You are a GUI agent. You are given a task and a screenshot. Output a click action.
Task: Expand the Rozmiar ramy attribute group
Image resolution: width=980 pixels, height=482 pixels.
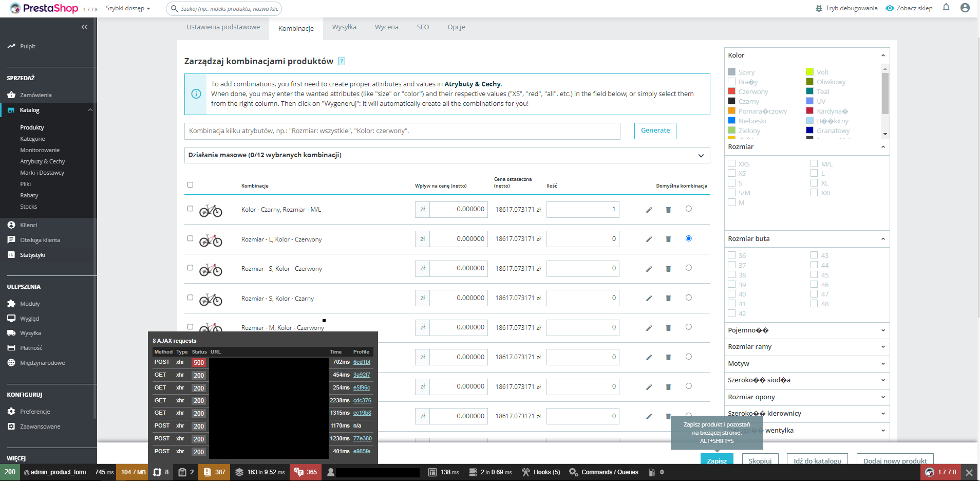tap(806, 347)
